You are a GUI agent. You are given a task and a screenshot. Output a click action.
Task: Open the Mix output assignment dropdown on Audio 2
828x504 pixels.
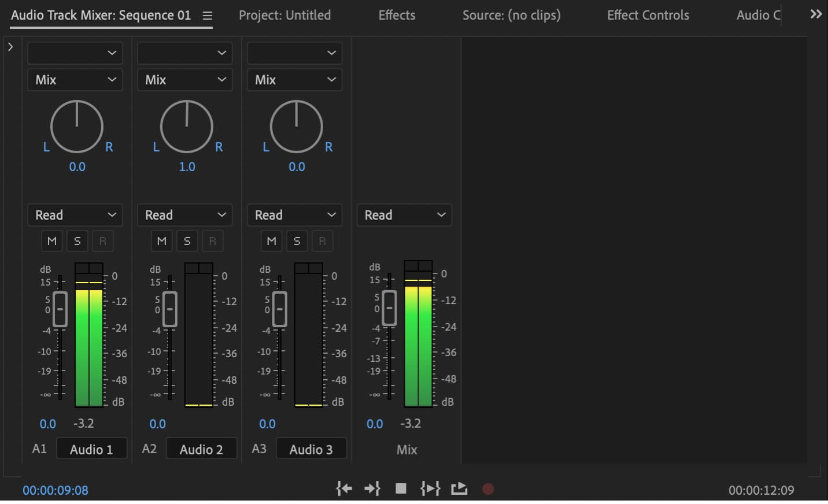(184, 80)
